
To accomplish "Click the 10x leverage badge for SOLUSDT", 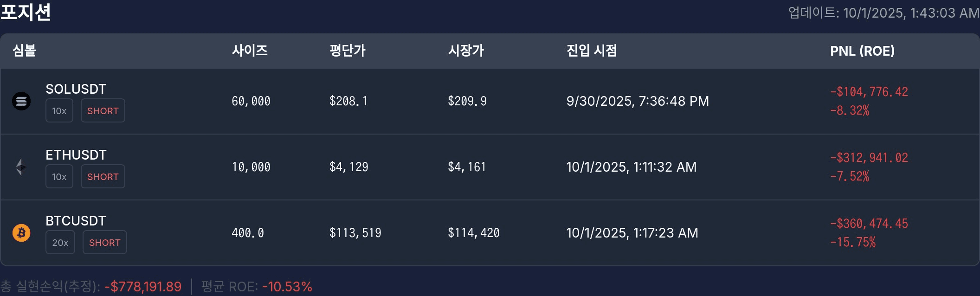I will [59, 111].
